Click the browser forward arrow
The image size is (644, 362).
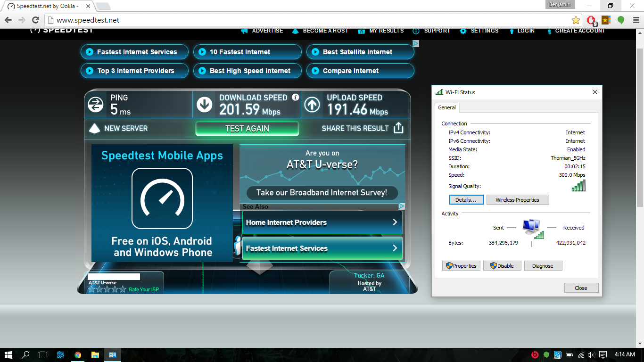[22, 20]
